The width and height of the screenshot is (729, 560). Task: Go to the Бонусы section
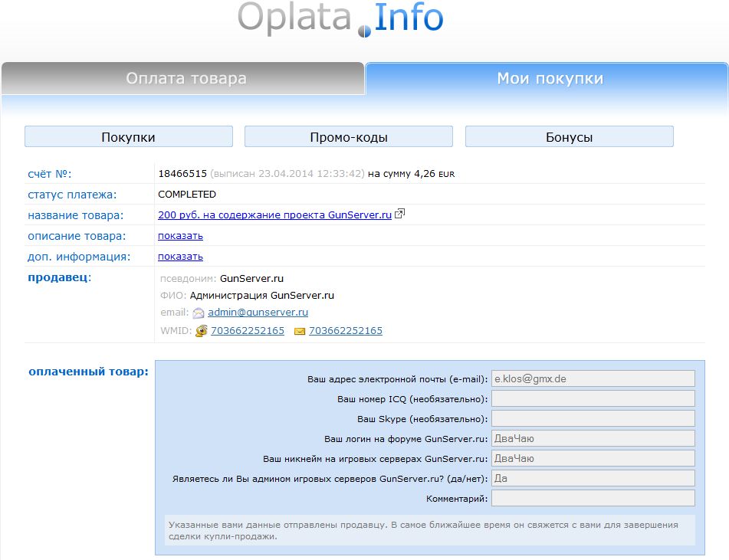click(x=569, y=137)
